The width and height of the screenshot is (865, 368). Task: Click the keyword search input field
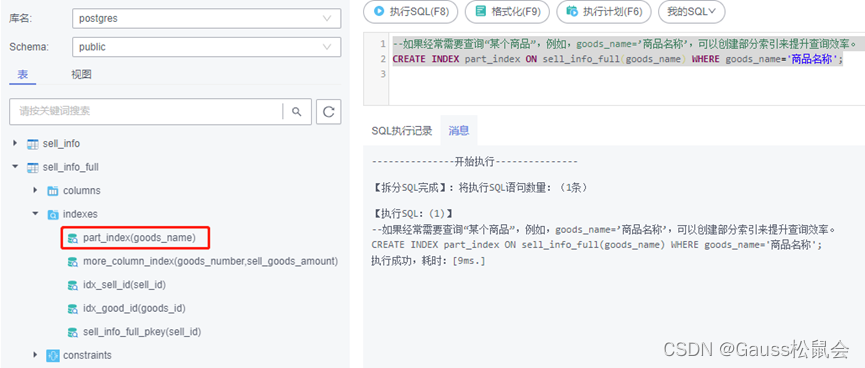(146, 111)
